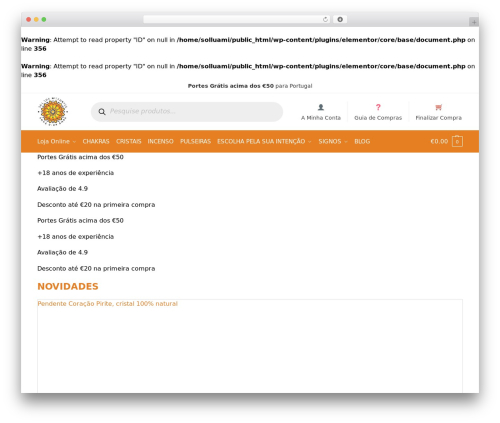Open the PULSEIRAS menu item
Image resolution: width=500 pixels, height=423 pixels.
tap(195, 141)
